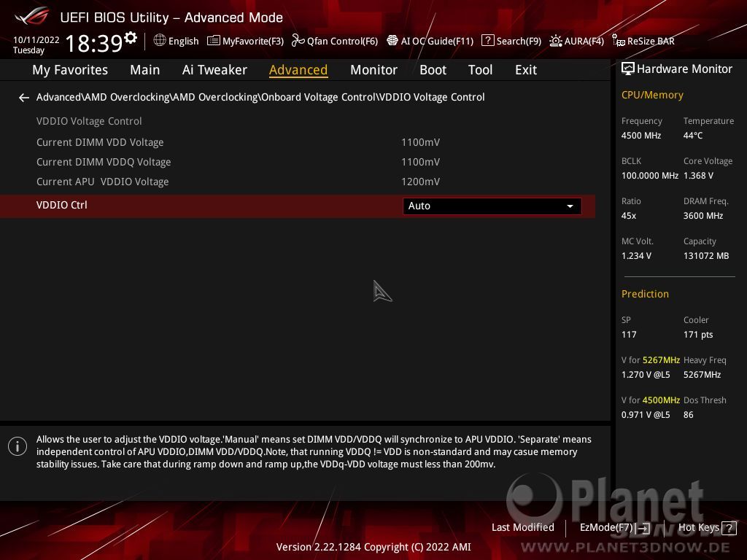Expand VDDIO Ctrl options using its arrow
Image resolution: width=747 pixels, height=560 pixels.
tap(570, 206)
